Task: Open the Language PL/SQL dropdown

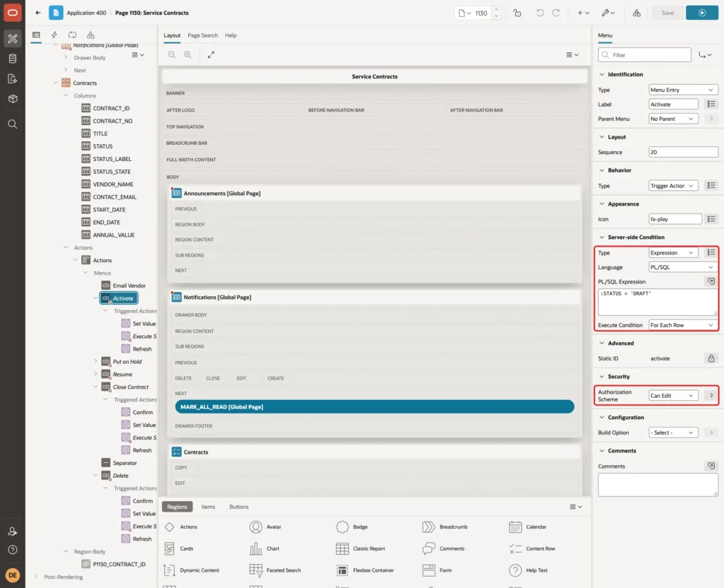Action: (683, 267)
